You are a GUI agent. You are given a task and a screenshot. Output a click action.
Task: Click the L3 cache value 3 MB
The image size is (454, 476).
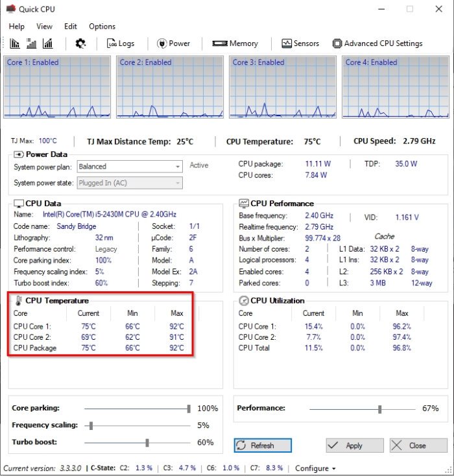click(x=377, y=283)
